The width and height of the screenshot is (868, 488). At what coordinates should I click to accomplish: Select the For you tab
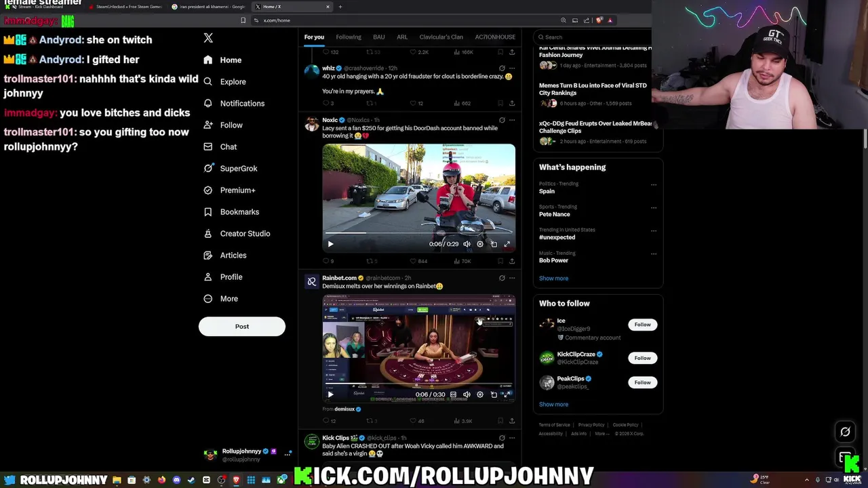tap(314, 37)
